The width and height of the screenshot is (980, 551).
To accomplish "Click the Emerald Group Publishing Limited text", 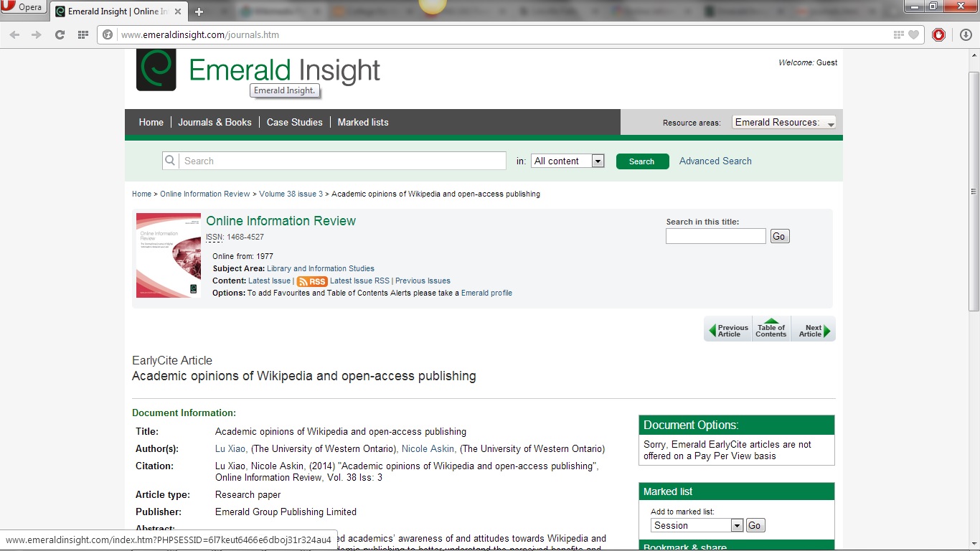I will click(x=286, y=512).
